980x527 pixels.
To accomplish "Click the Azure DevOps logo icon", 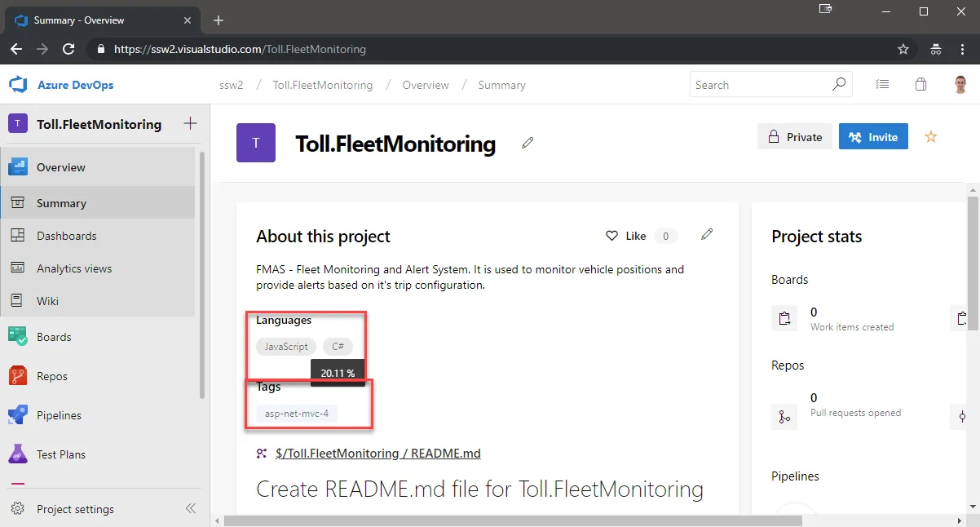I will (x=18, y=85).
